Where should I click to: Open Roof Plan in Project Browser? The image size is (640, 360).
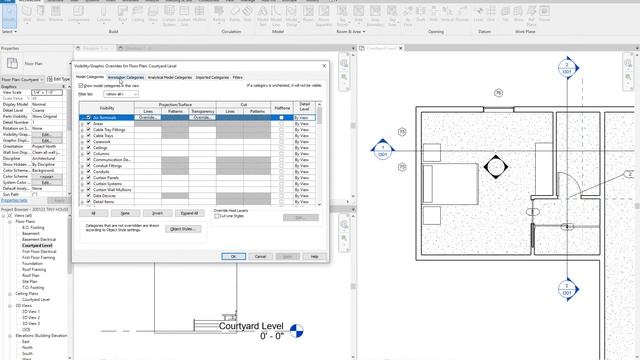click(x=31, y=276)
